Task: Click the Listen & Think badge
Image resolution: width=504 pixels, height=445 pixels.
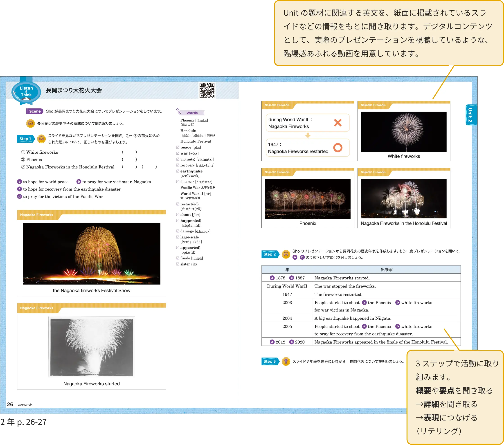Action: click(26, 92)
